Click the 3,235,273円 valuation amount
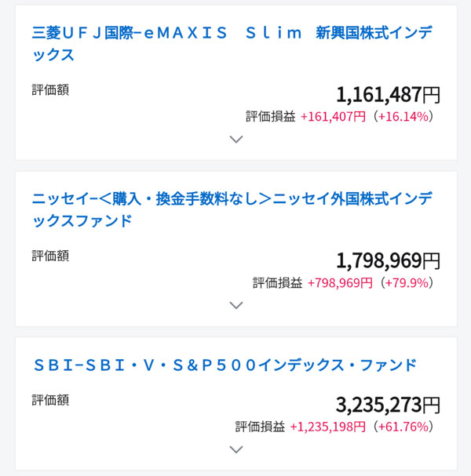Image resolution: width=471 pixels, height=476 pixels. click(x=388, y=405)
